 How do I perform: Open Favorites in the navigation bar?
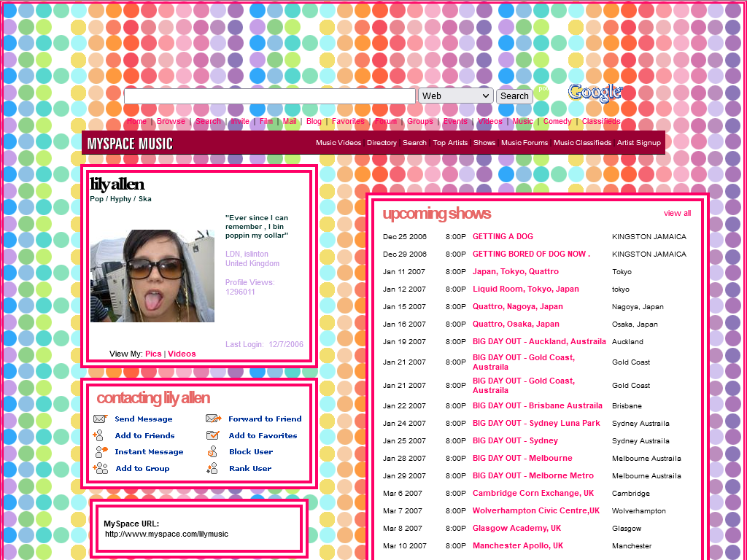pyautogui.click(x=348, y=121)
